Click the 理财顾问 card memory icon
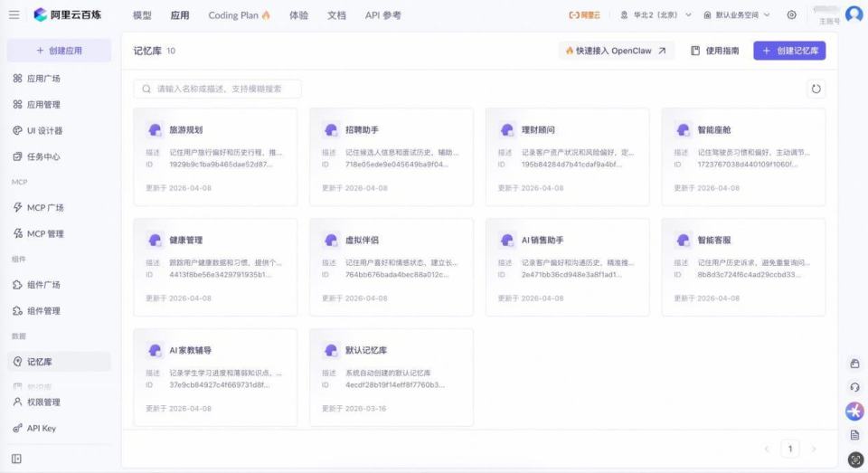Image resolution: width=868 pixels, height=473 pixels. [x=506, y=129]
